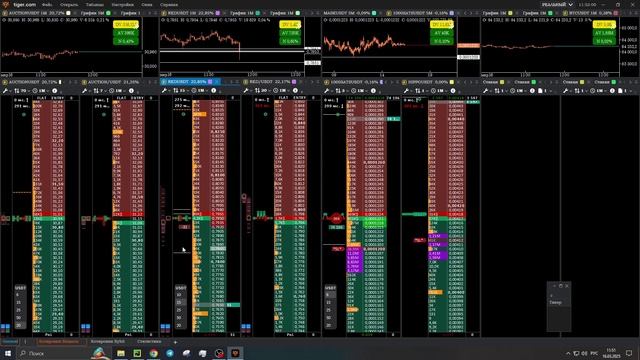The image size is (640, 360).
Task: Click white link-color square on AUCTIONUSDT chart tab
Action: (69, 13)
